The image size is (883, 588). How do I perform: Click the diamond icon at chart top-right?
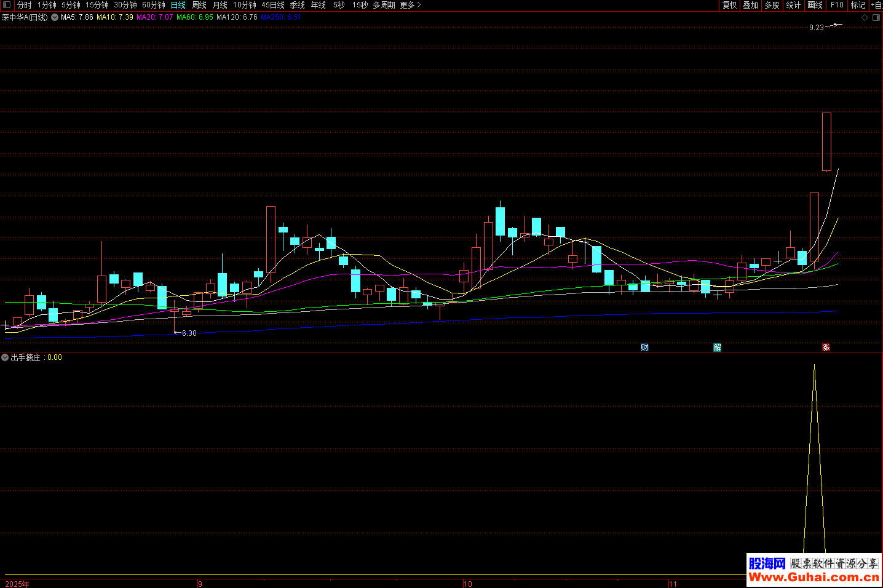[x=865, y=18]
